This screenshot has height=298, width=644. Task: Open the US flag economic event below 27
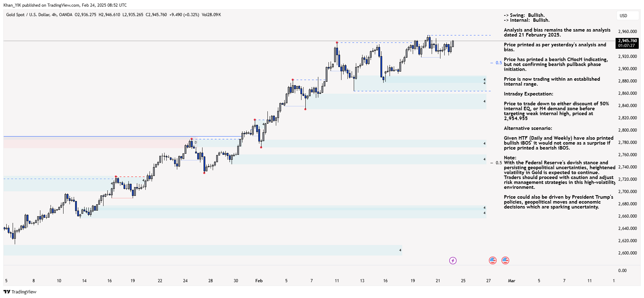[x=493, y=260]
